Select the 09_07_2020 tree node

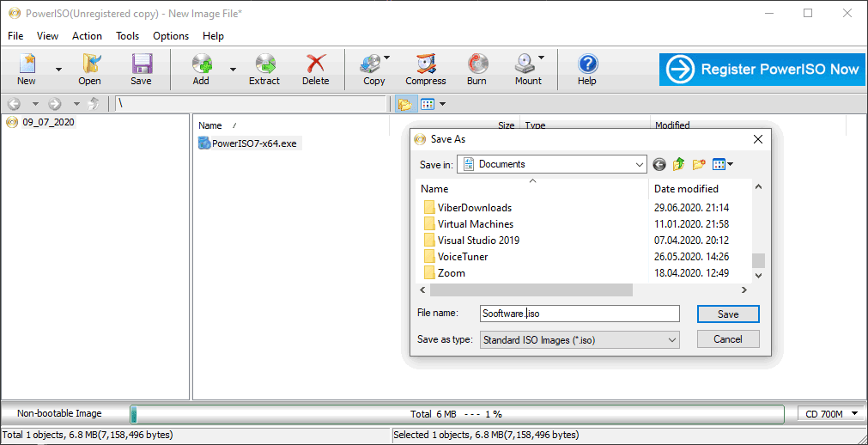[47, 123]
